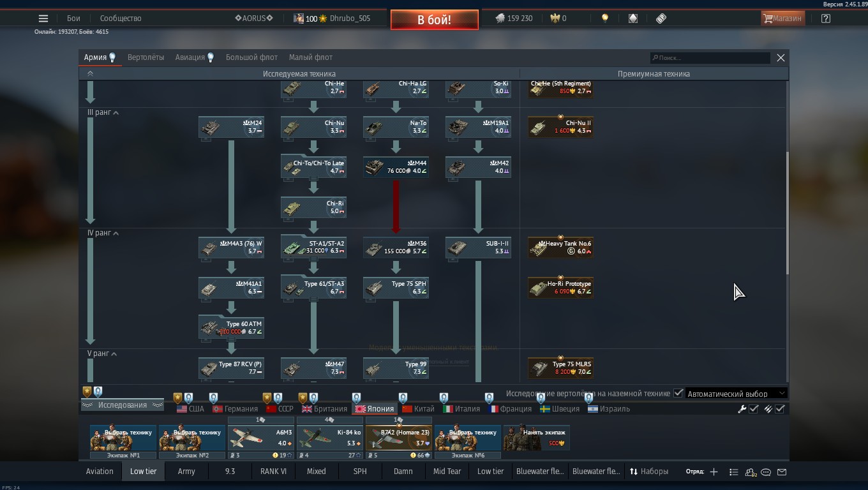The image size is (868, 490).
Task: Open the chat bubble icon
Action: [x=766, y=472]
